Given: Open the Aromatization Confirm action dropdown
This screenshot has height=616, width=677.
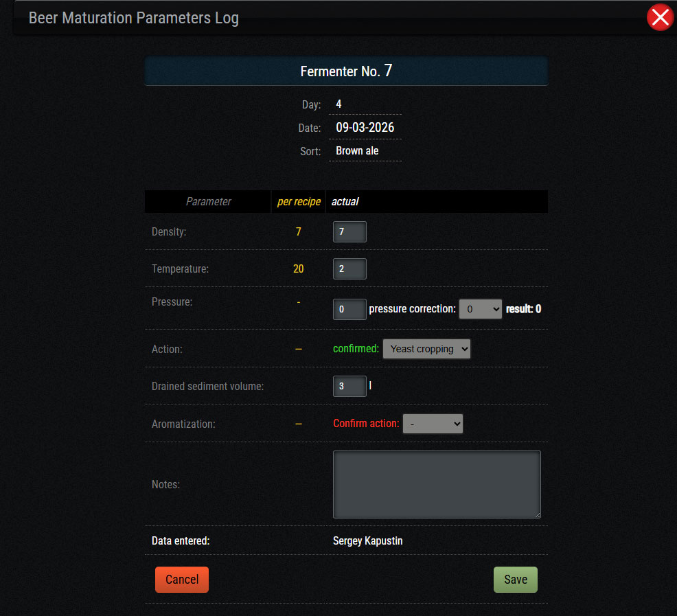Looking at the screenshot, I should coord(433,424).
